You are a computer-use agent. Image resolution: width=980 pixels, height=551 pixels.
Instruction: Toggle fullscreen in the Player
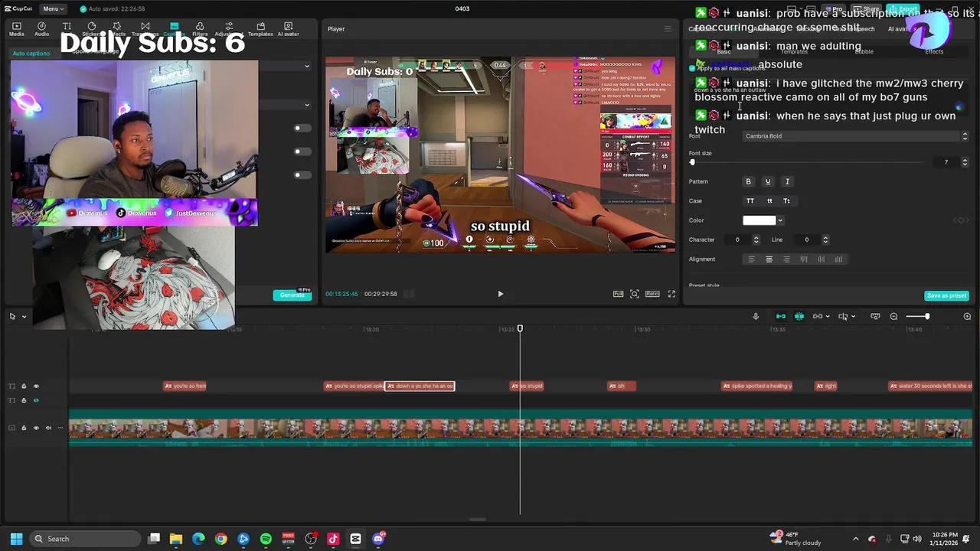[x=671, y=294]
